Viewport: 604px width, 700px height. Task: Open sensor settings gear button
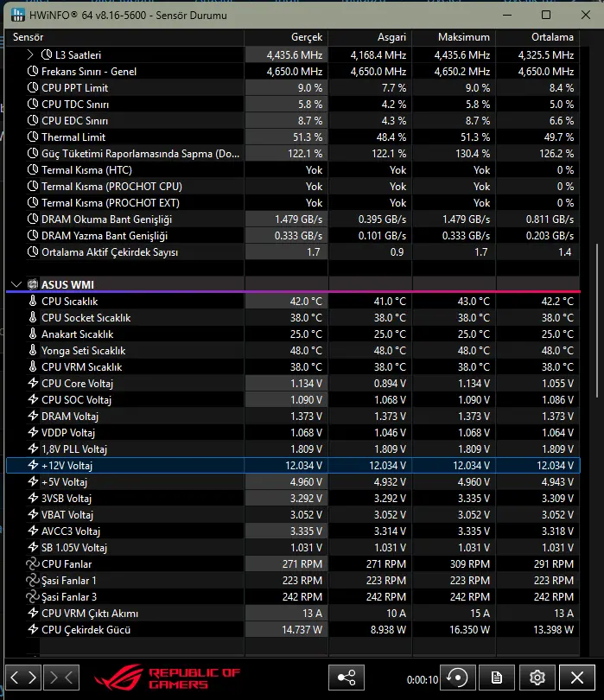pos(537,678)
